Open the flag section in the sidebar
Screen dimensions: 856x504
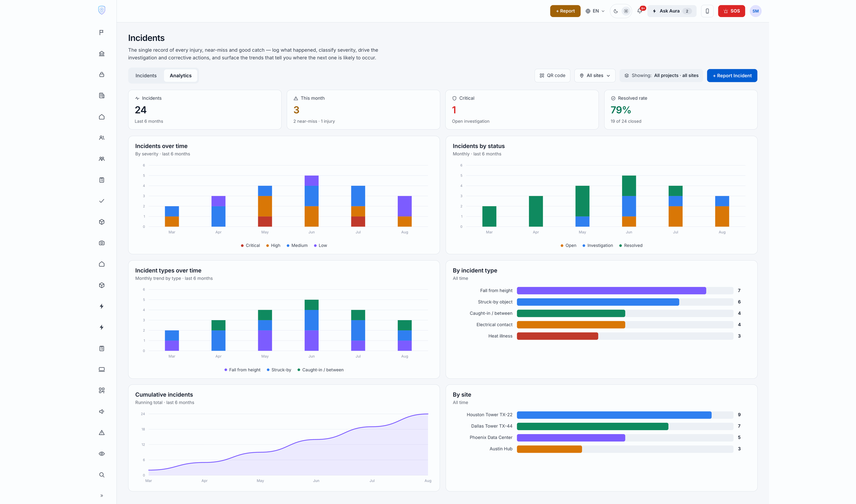(102, 32)
